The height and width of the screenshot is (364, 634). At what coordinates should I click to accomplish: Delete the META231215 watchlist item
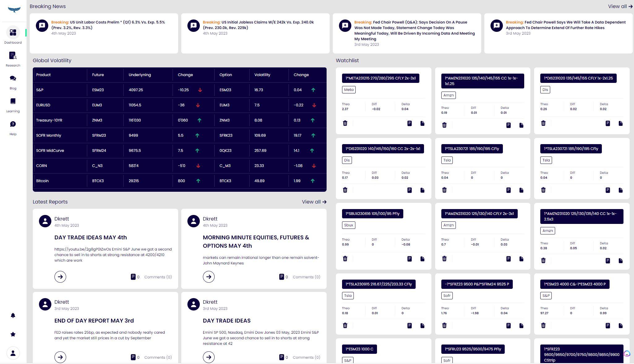click(345, 123)
